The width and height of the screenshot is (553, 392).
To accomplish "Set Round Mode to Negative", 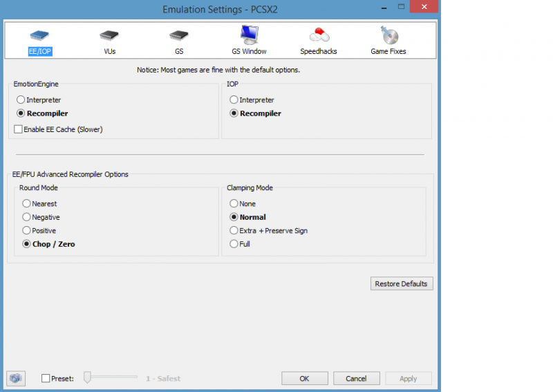I will [41, 217].
